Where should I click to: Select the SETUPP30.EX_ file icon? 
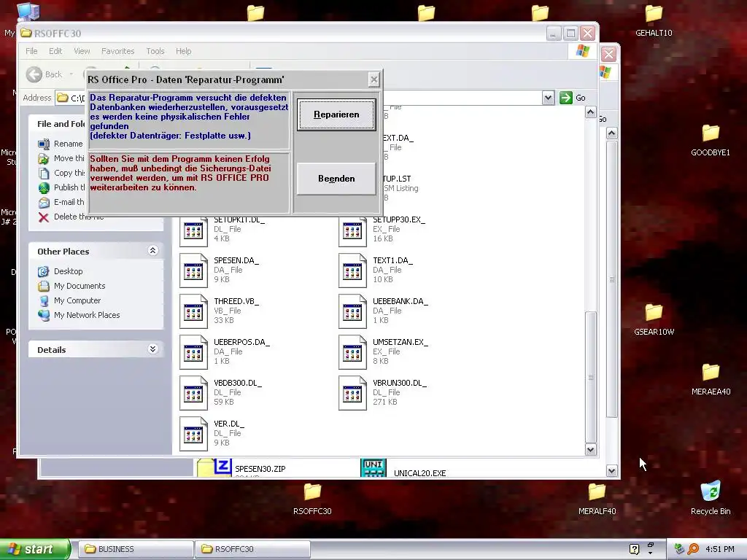(x=352, y=231)
